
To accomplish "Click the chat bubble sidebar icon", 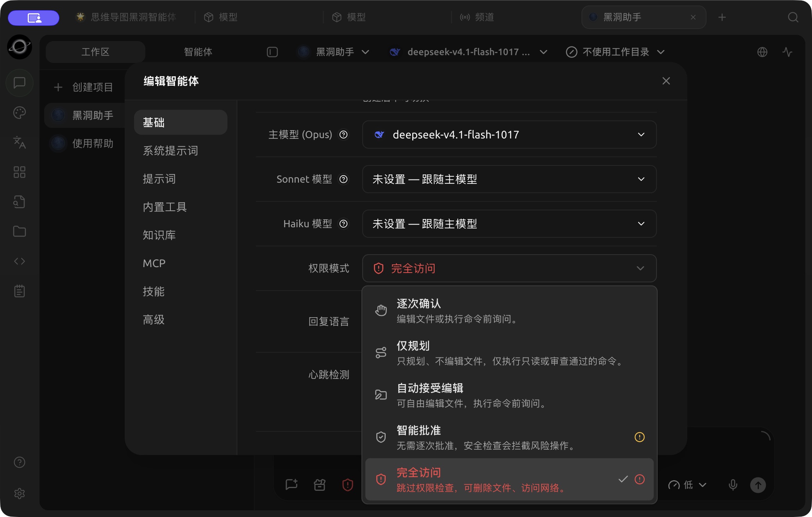I will point(20,83).
